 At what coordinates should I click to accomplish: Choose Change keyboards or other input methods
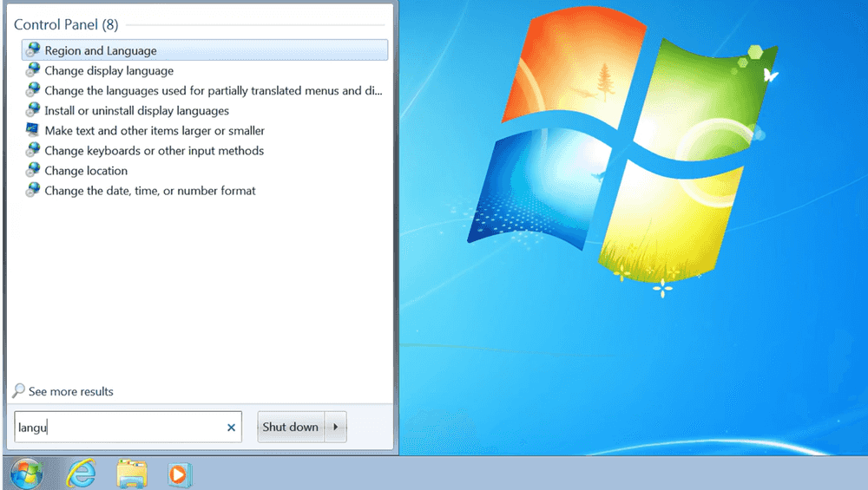tap(154, 151)
